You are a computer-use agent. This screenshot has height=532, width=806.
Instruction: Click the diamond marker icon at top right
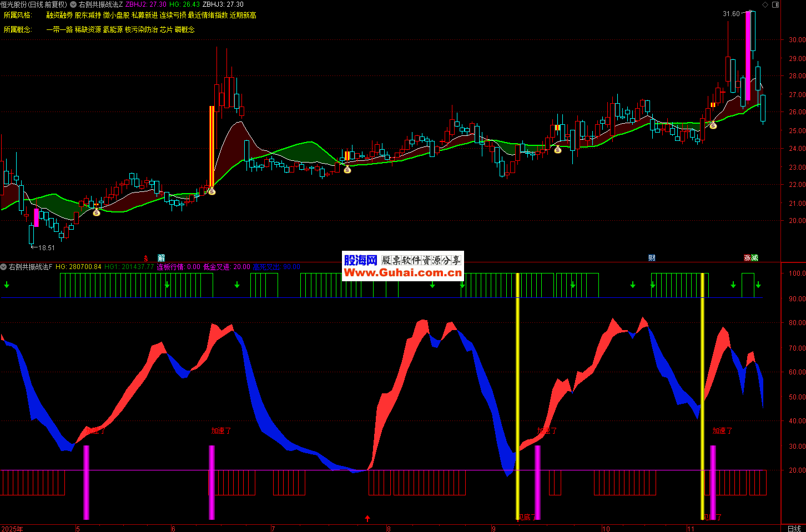tap(765, 4)
